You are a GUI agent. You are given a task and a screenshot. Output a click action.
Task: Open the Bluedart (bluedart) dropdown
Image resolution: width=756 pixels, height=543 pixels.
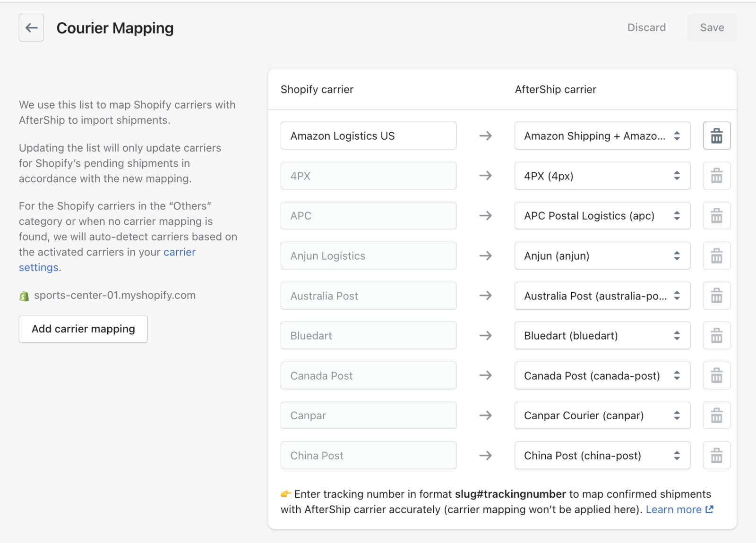tap(602, 336)
